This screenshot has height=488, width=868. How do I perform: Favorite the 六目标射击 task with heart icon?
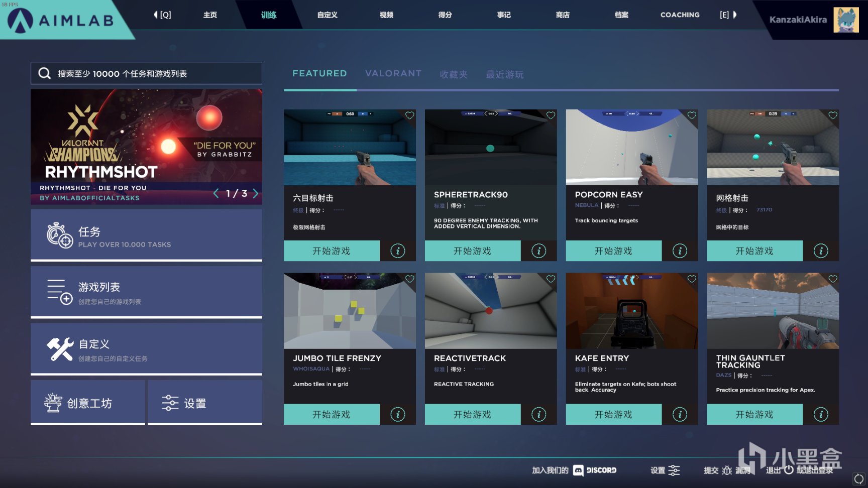tap(410, 115)
